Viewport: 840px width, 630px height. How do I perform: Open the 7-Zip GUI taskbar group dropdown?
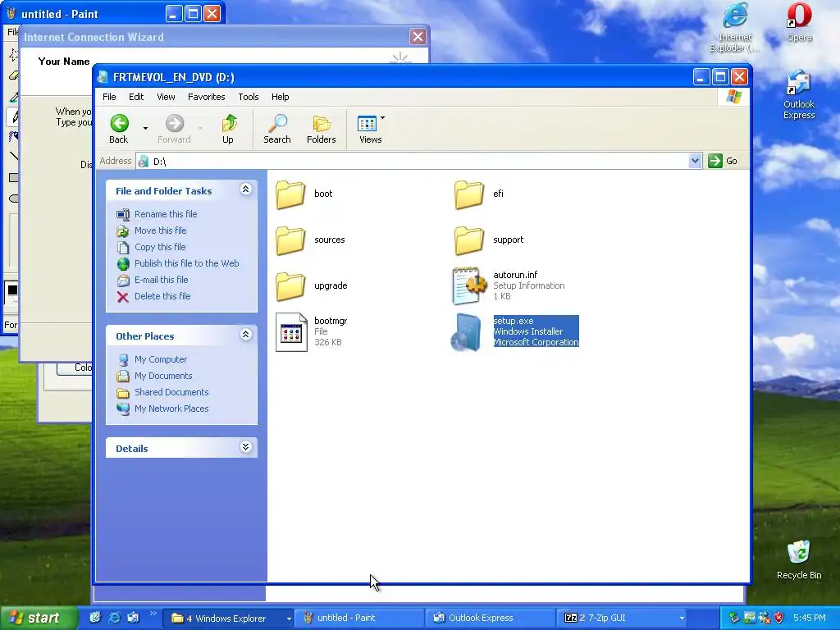682,619
